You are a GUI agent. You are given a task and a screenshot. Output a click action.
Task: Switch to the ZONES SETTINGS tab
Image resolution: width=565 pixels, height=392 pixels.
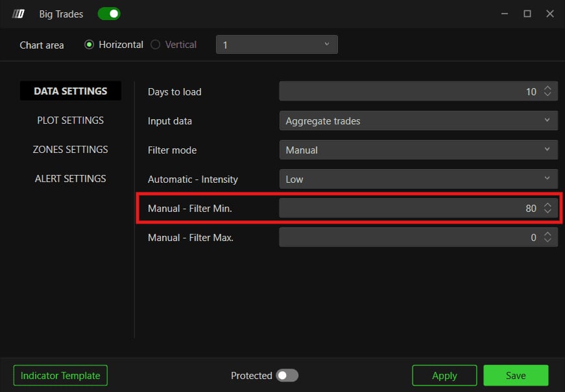[x=71, y=150]
